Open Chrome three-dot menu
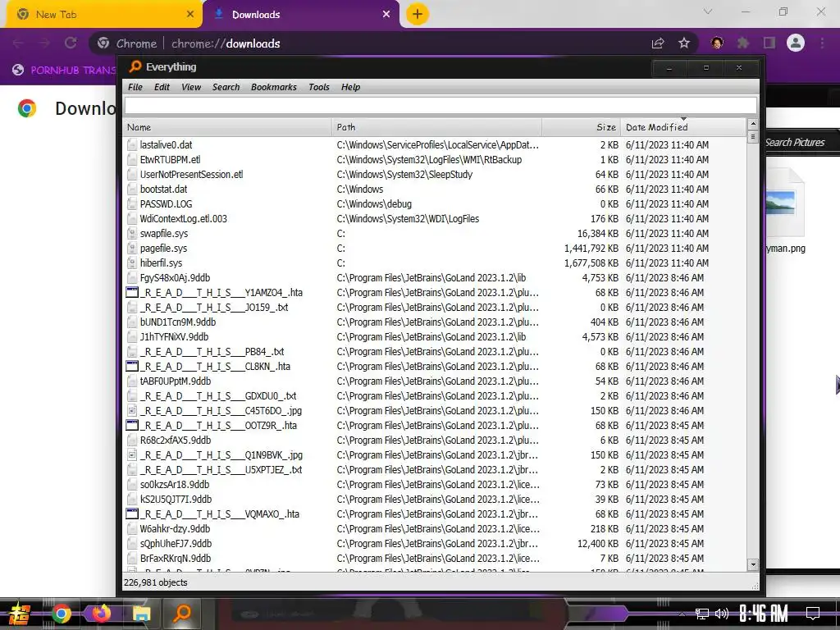This screenshot has height=630, width=840. click(822, 43)
